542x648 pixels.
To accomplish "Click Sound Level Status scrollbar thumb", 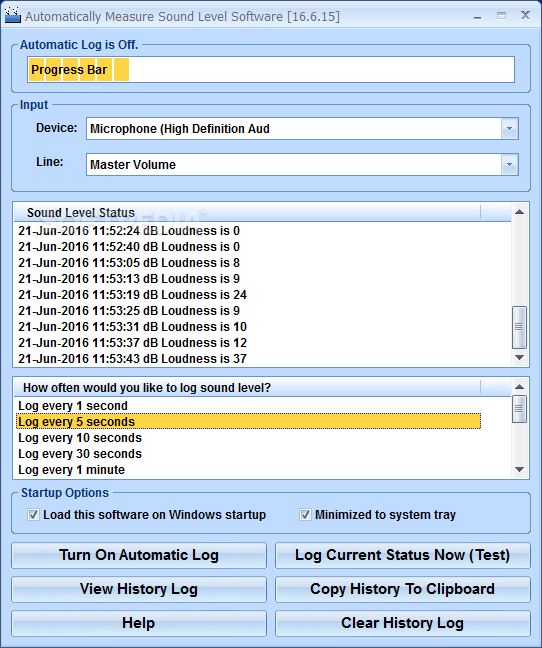I will coord(519,327).
